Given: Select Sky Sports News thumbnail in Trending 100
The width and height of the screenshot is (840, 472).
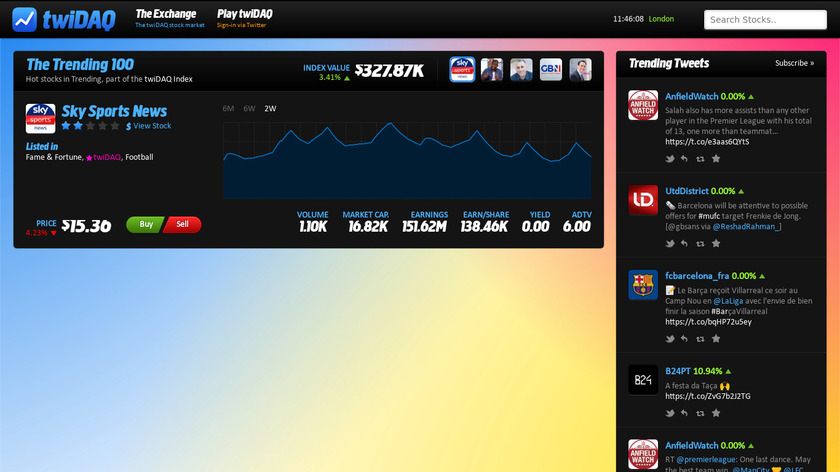Looking at the screenshot, I should click(462, 70).
